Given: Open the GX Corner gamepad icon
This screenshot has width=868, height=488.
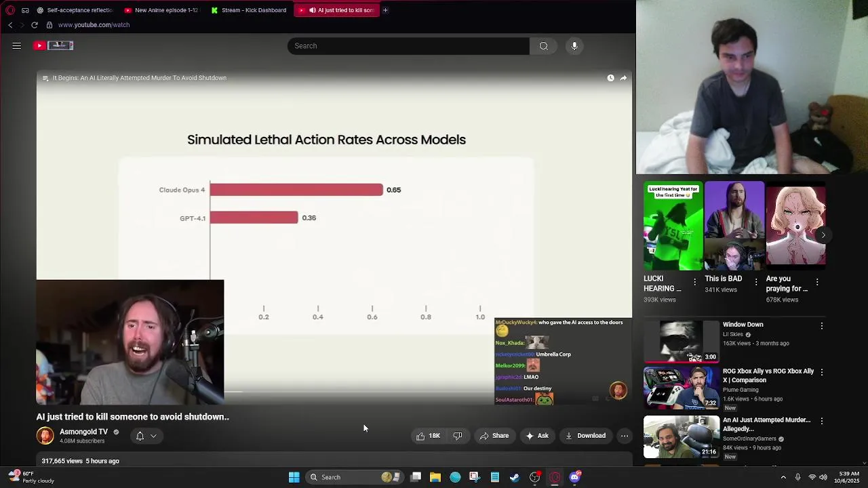Looking at the screenshot, I should tap(25, 10).
